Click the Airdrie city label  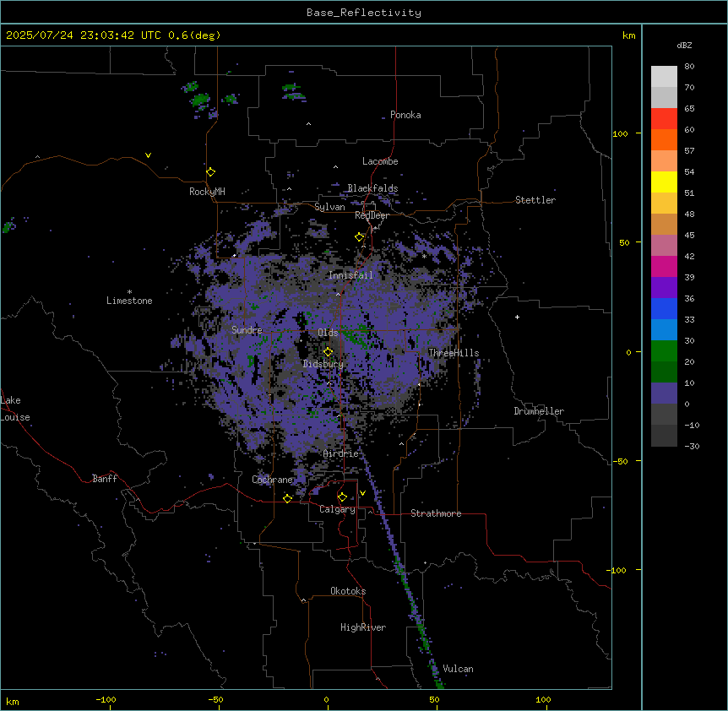(341, 453)
